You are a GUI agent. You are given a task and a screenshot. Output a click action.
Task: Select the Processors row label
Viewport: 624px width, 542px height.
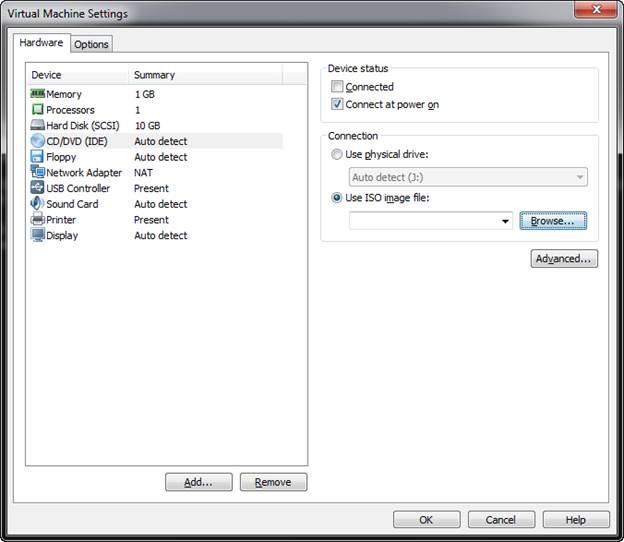point(70,110)
